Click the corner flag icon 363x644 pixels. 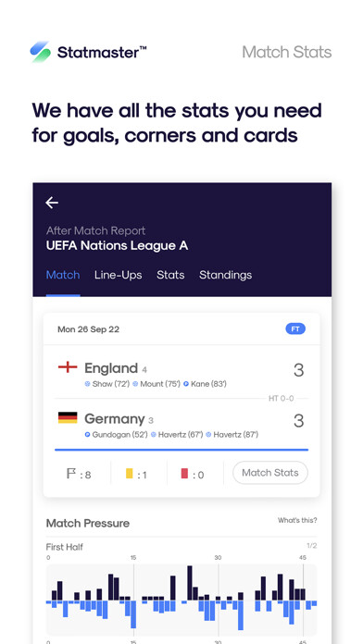pyautogui.click(x=71, y=474)
